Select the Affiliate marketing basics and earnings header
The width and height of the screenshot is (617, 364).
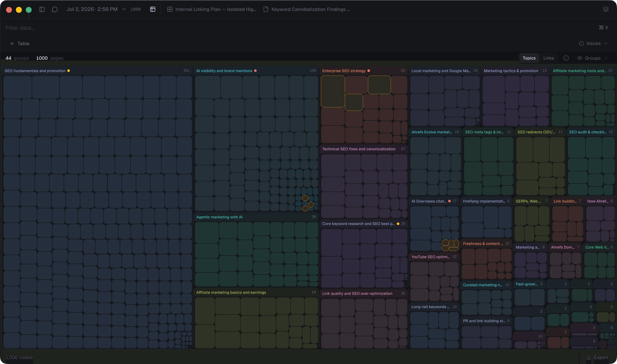coord(256,292)
